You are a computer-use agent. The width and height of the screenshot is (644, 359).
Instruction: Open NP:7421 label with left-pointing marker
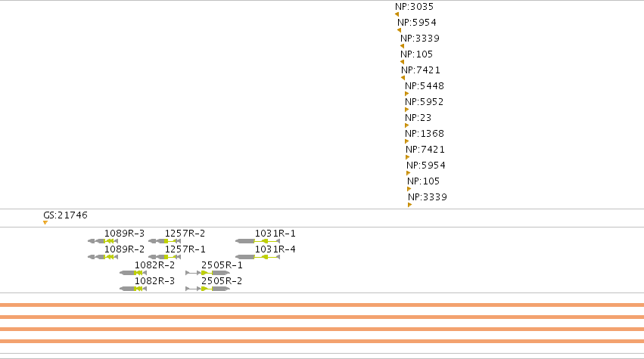[421, 70]
